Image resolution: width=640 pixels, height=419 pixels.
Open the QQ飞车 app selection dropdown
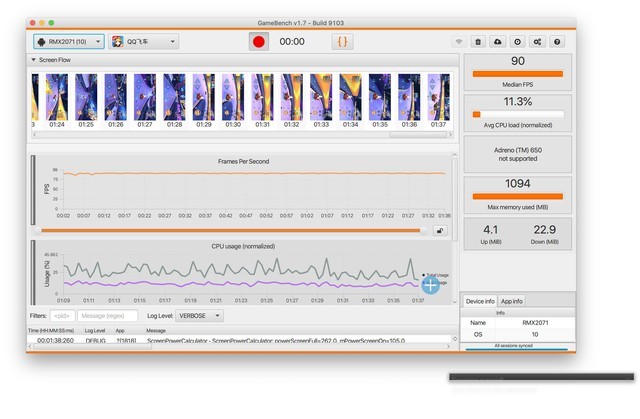(x=144, y=42)
